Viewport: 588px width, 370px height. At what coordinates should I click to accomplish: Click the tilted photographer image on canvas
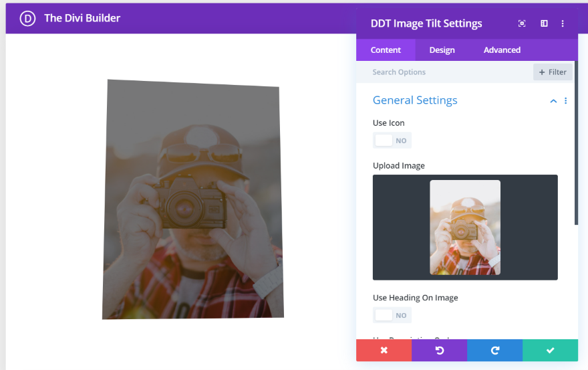pyautogui.click(x=192, y=199)
